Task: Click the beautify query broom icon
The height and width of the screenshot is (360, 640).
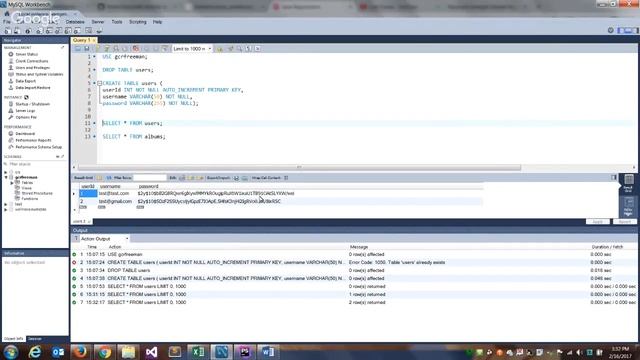Action: pyautogui.click(x=231, y=49)
